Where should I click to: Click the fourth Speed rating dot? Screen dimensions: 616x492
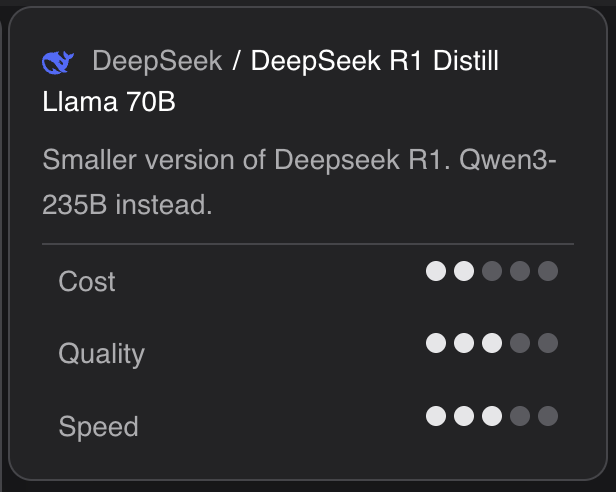[520, 416]
